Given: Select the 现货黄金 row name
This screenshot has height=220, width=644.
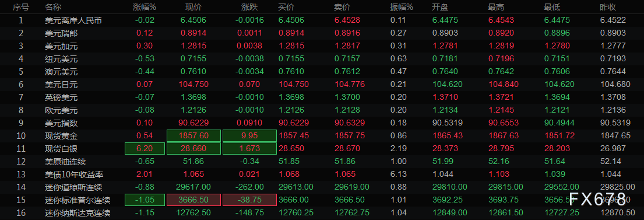Looking at the screenshot, I should pyautogui.click(x=61, y=136).
